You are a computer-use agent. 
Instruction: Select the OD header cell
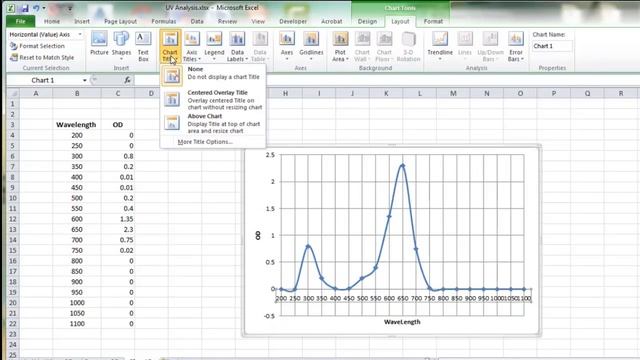(x=118, y=125)
